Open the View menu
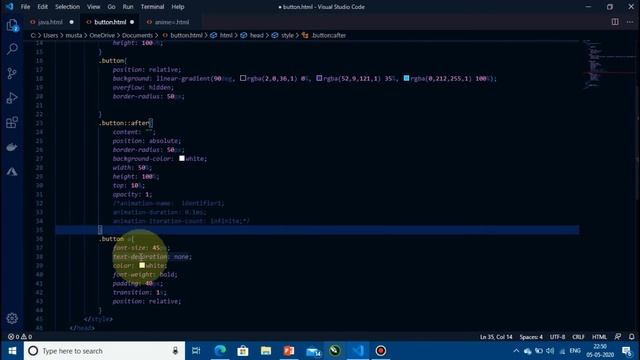This screenshot has width=640, height=360. (x=93, y=7)
